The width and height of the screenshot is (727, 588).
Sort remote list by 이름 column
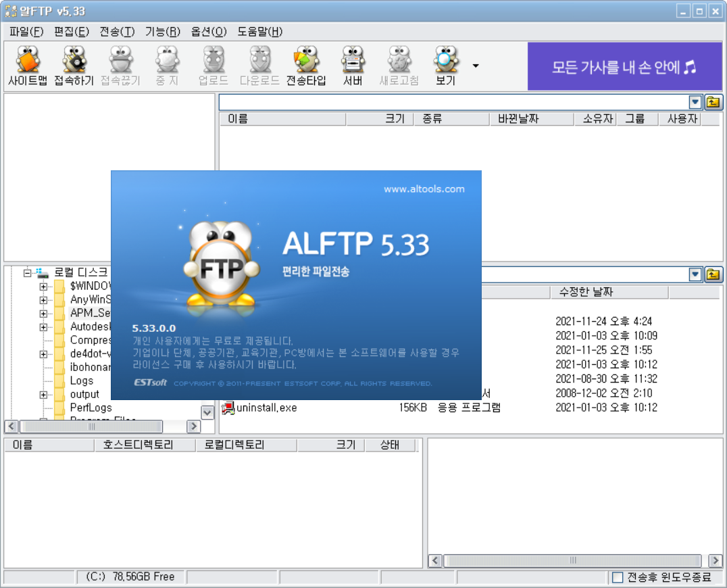click(x=282, y=119)
